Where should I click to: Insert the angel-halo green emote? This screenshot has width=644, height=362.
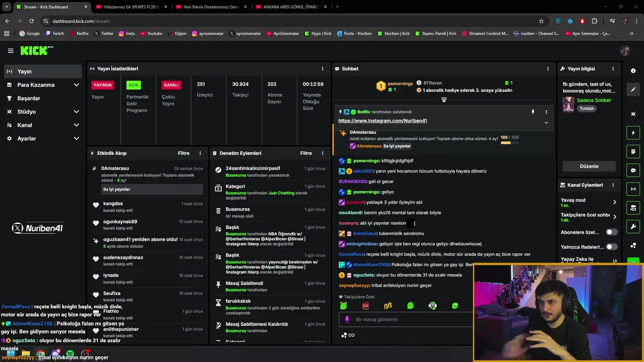point(343,306)
